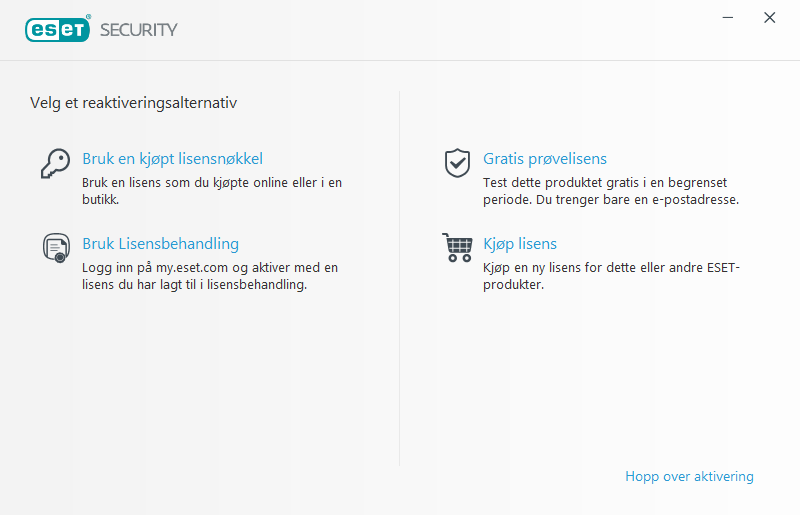Click the green ESET logo badge
This screenshot has height=515, width=800.
coord(58,30)
